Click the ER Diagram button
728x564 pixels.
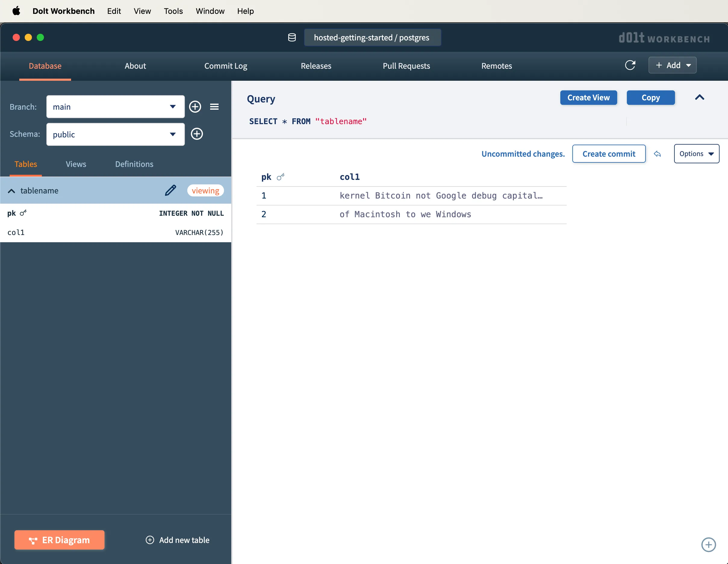point(59,540)
